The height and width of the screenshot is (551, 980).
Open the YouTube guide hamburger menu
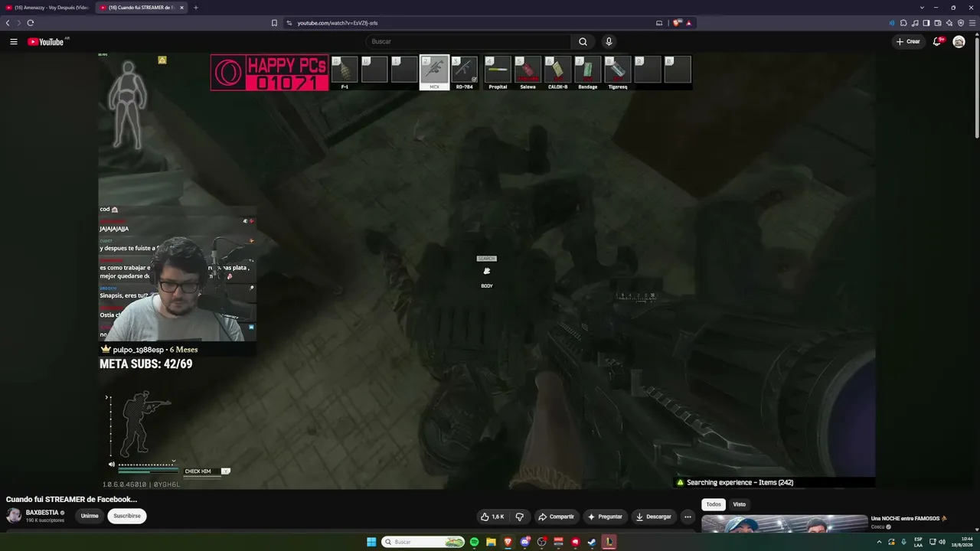click(14, 41)
